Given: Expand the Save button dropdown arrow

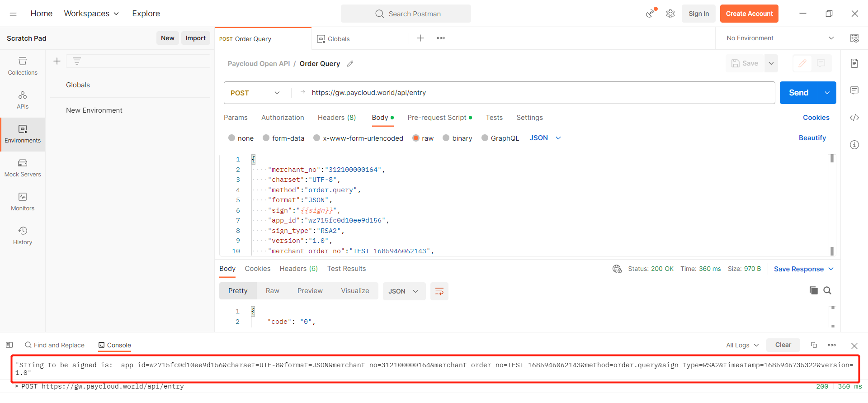Looking at the screenshot, I should [771, 63].
